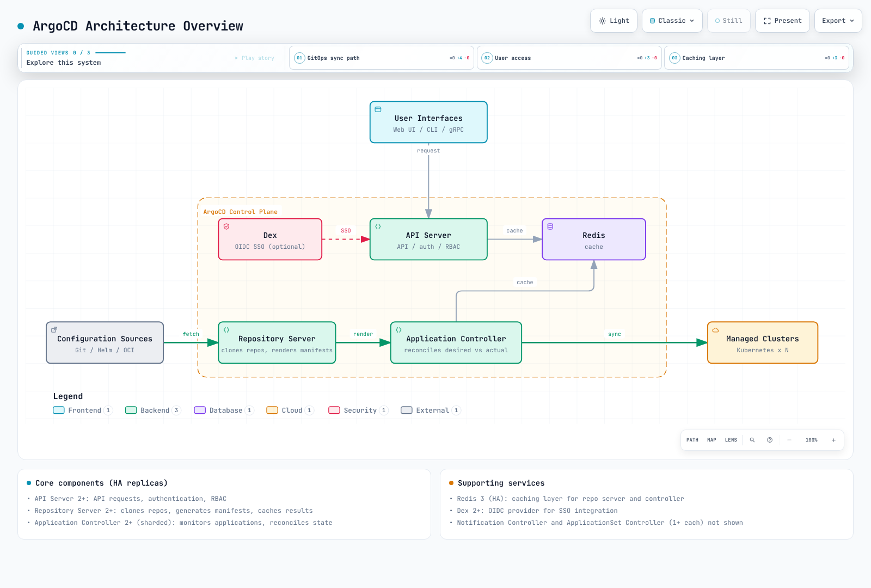871x588 pixels.
Task: Click the window icon on User Interfaces node
Action: click(x=378, y=109)
